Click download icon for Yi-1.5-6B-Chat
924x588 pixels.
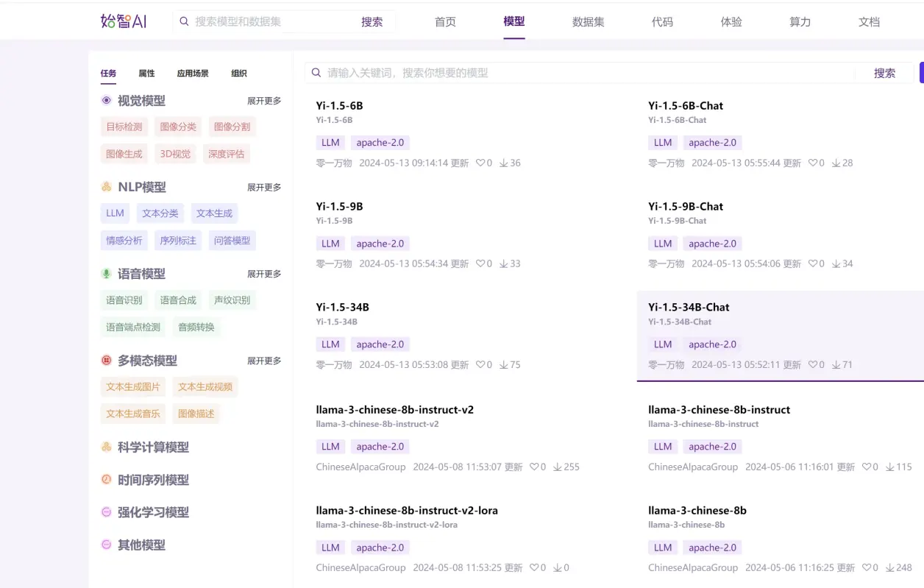[836, 163]
